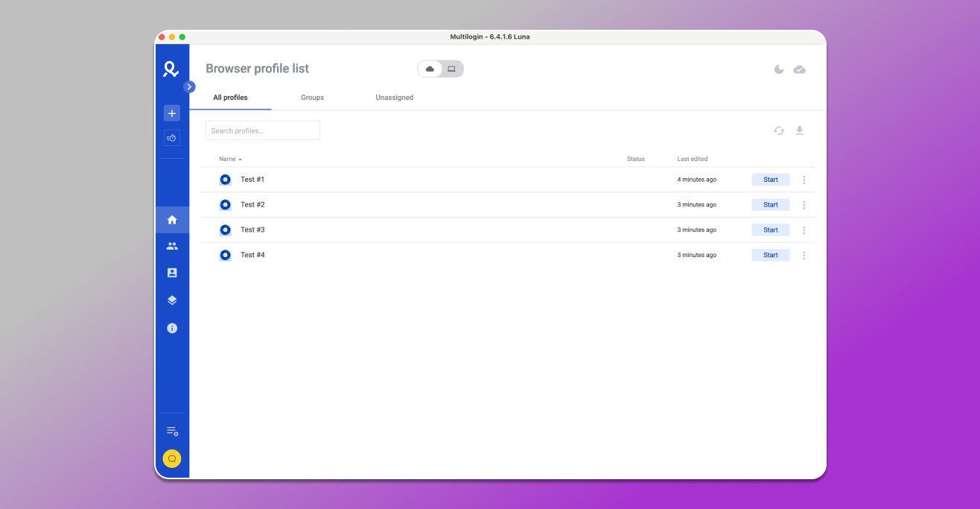Switch the cloud/local profile toggle
This screenshot has width=980, height=509.
(440, 69)
